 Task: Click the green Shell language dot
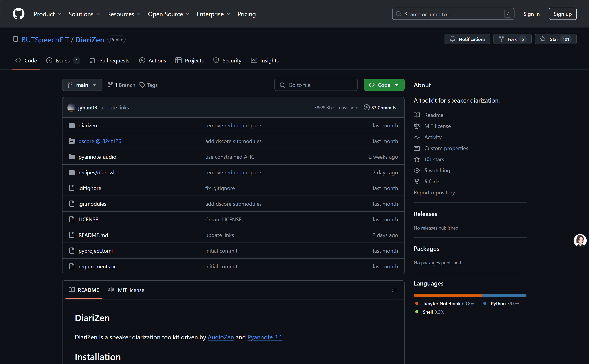click(x=417, y=312)
